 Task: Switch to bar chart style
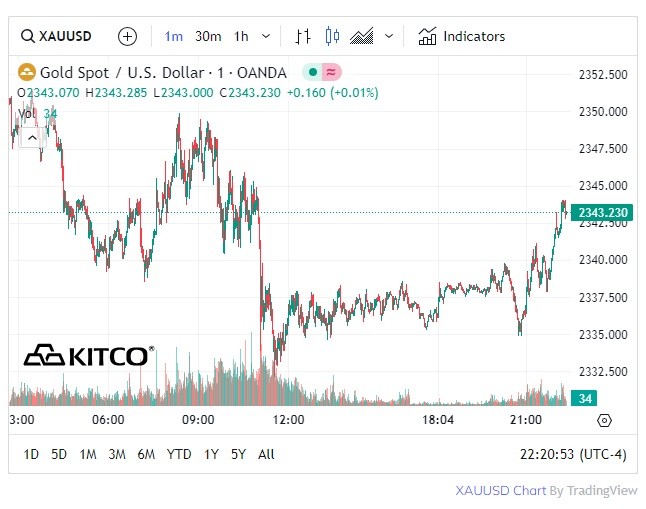(303, 36)
